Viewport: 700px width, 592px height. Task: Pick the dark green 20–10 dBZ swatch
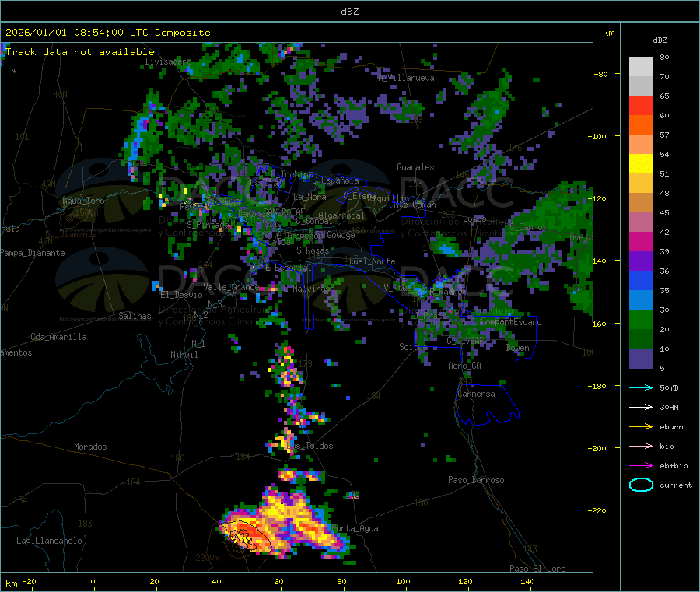point(641,339)
